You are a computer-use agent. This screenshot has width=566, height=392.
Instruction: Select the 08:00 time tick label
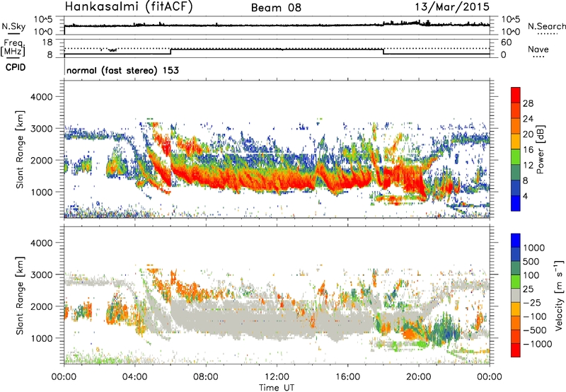coord(205,377)
